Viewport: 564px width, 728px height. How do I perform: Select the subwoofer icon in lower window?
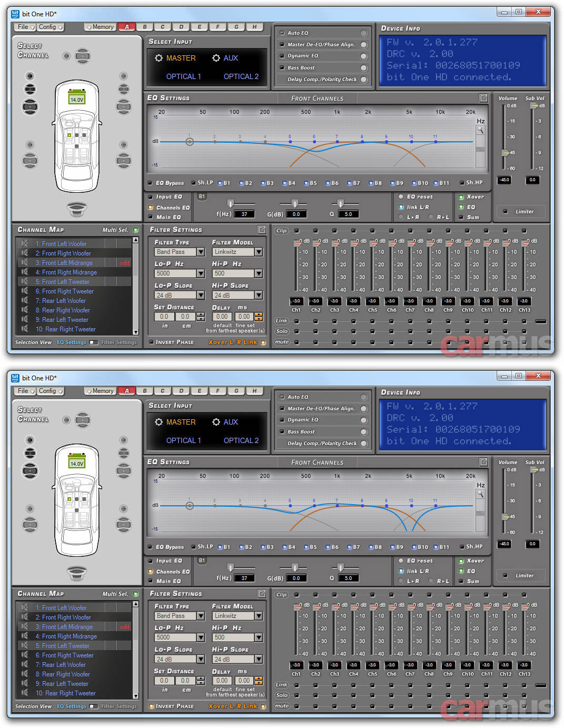point(77,573)
